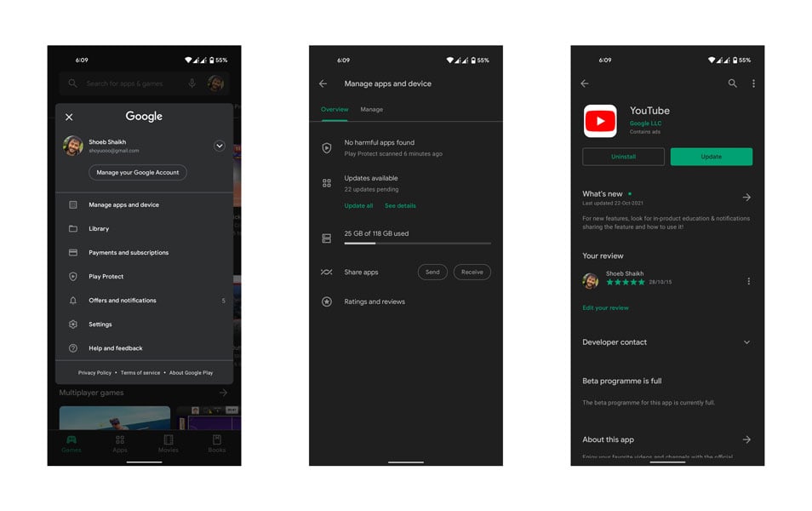Open No harmful apps found entry

406,147
